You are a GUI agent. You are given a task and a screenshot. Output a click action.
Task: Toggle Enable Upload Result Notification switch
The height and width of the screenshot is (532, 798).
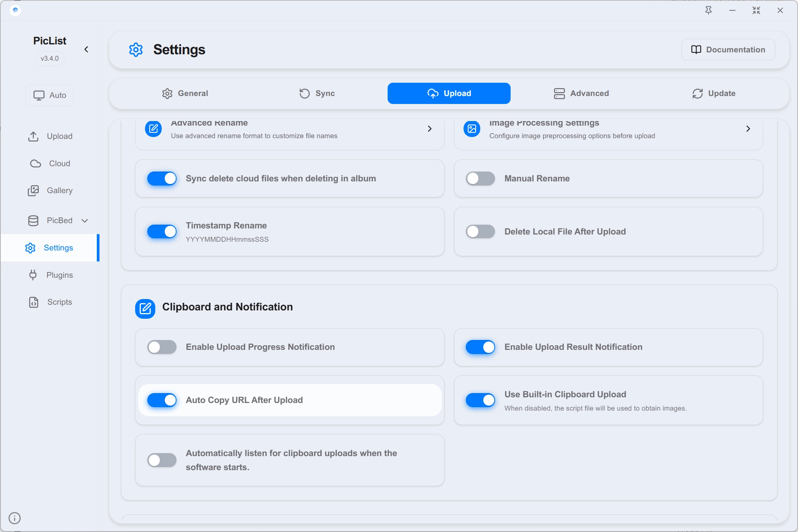pos(481,347)
